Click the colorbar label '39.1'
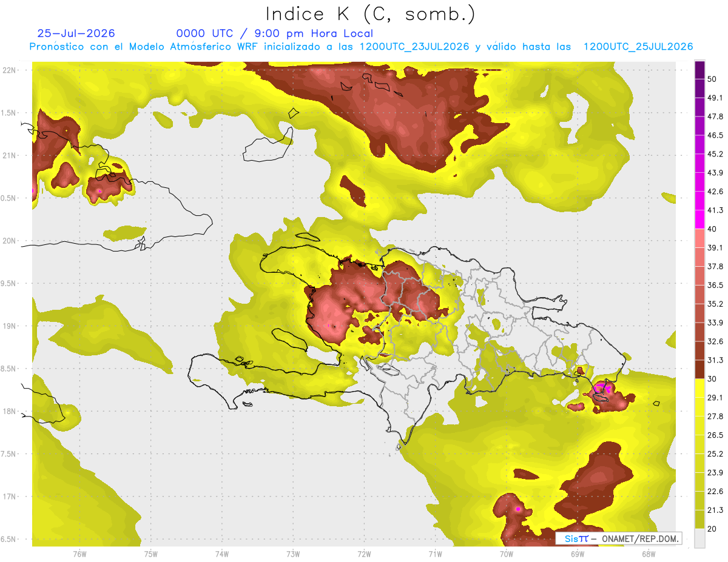Viewport: 728px width, 562px height. click(x=715, y=247)
